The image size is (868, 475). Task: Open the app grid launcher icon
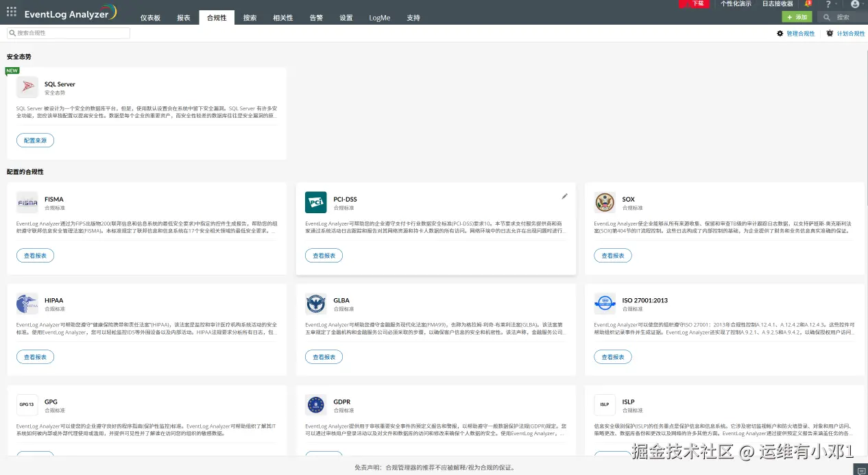[11, 12]
